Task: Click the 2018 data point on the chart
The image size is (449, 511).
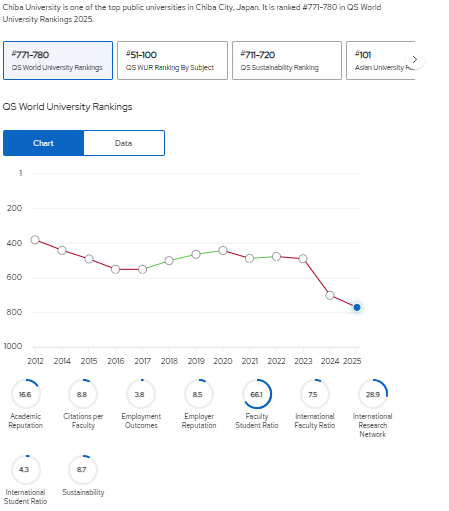Action: [169, 261]
